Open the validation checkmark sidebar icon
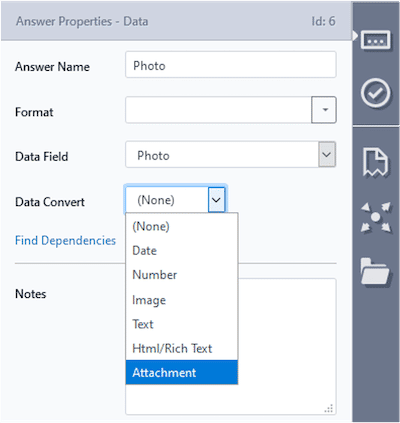The image size is (400, 423). [x=376, y=93]
